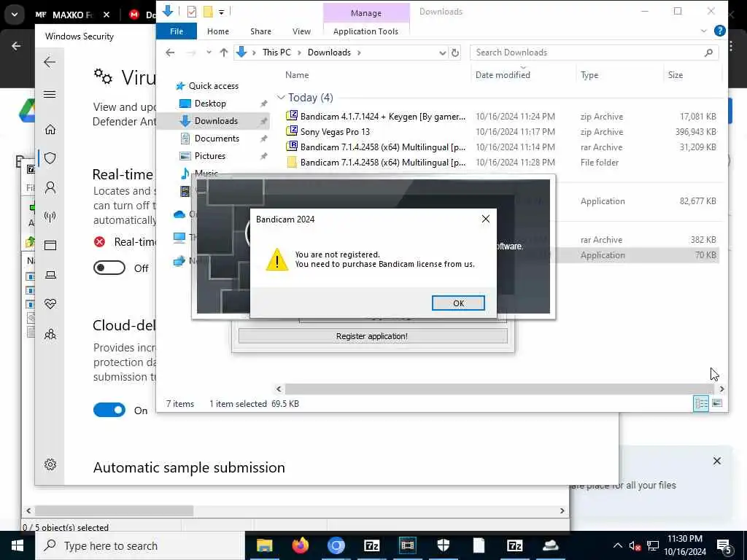
Task: Open the View ribbon tab
Action: (x=301, y=31)
